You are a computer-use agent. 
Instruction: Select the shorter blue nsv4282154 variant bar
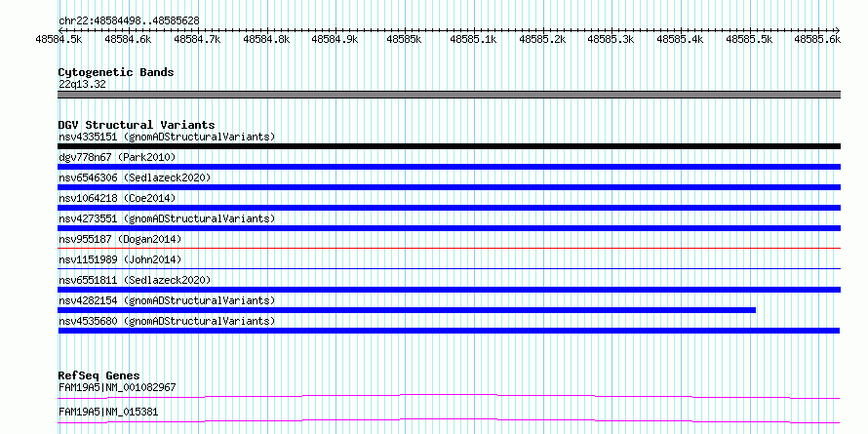click(407, 310)
